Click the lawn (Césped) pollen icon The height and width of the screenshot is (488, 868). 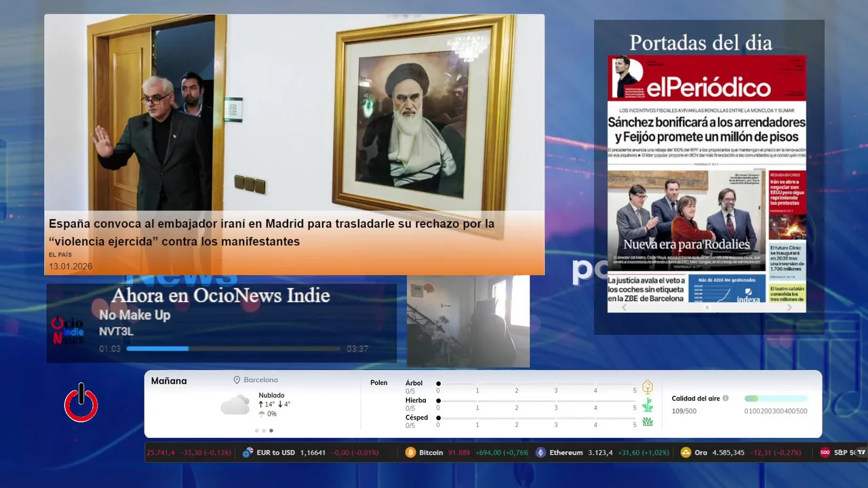[648, 422]
